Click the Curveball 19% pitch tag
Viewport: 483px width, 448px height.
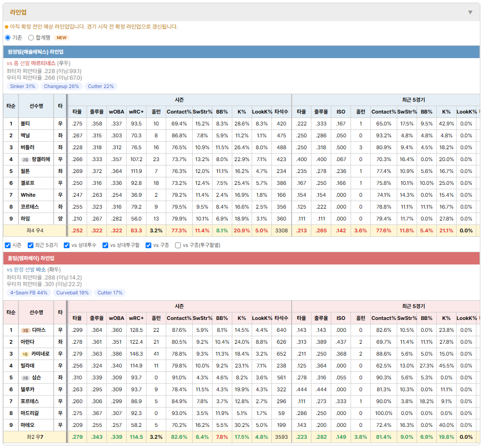pyautogui.click(x=73, y=293)
